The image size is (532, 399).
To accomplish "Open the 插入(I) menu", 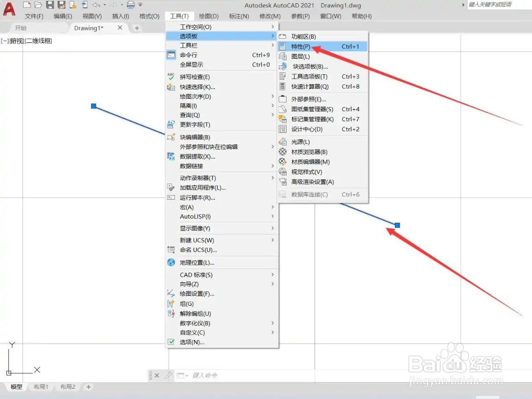I will [120, 16].
